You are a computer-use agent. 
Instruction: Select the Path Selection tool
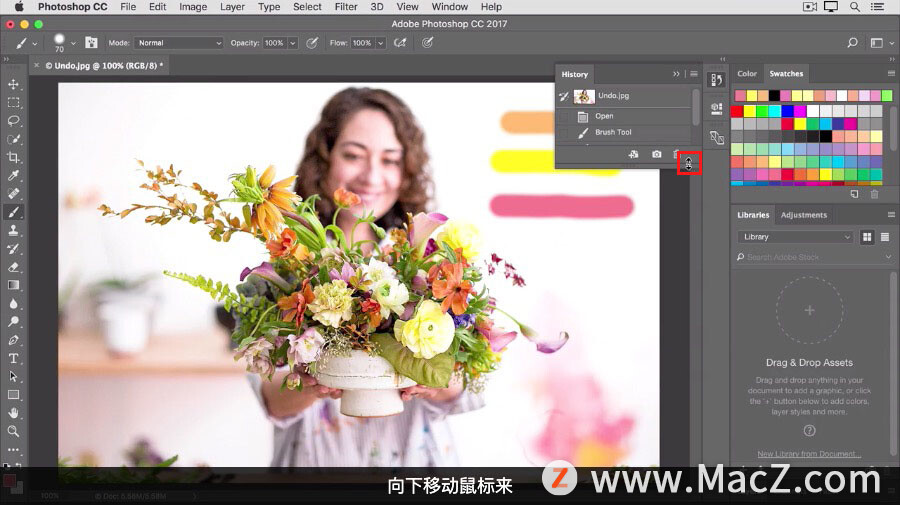[x=13, y=377]
